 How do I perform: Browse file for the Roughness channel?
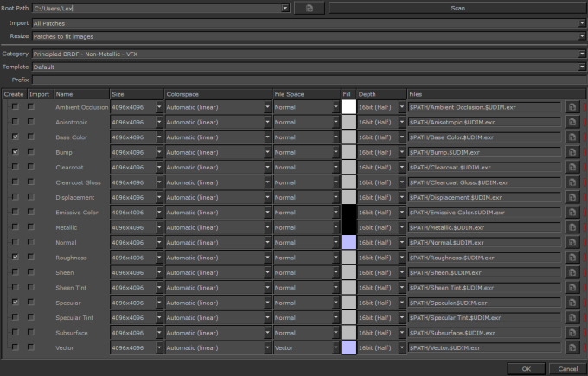(572, 258)
